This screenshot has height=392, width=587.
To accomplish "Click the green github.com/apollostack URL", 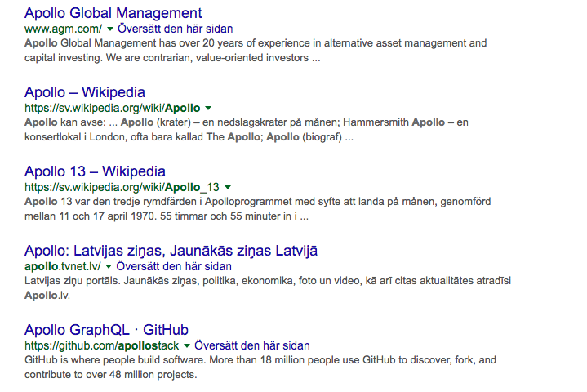I will click(101, 345).
